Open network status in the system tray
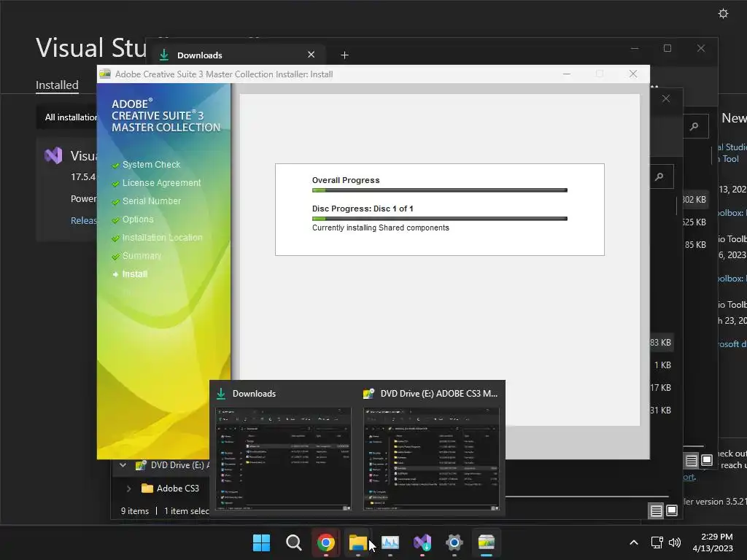The height and width of the screenshot is (560, 747). (657, 542)
